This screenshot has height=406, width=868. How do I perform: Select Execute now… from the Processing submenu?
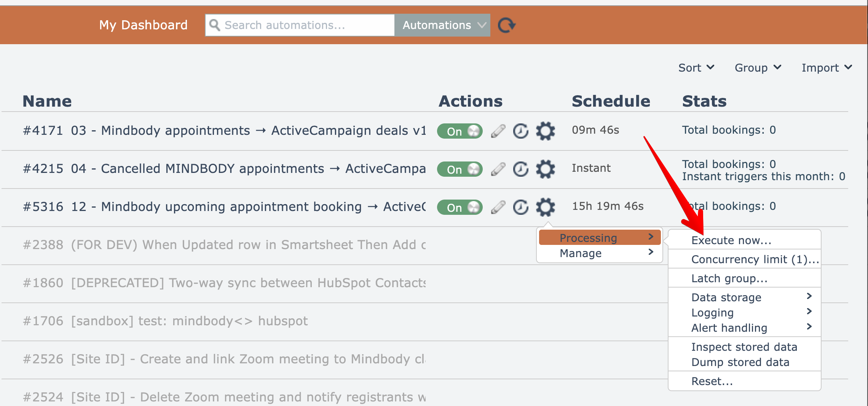731,240
